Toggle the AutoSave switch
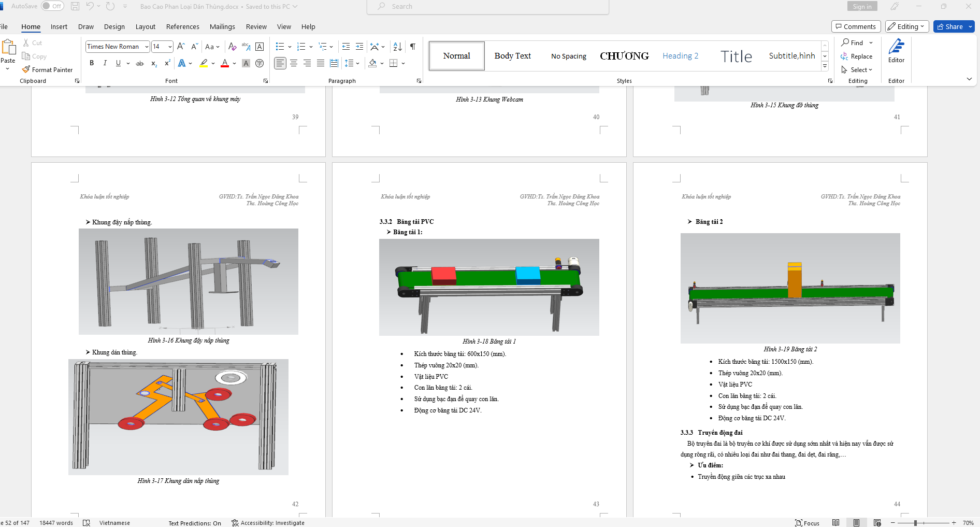Image resolution: width=980 pixels, height=527 pixels. tap(52, 6)
